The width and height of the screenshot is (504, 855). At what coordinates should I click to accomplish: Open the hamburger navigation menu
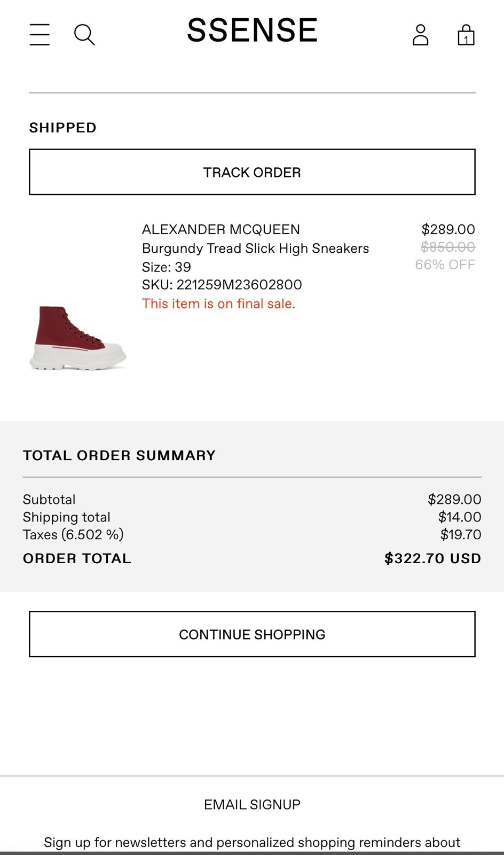[x=40, y=35]
